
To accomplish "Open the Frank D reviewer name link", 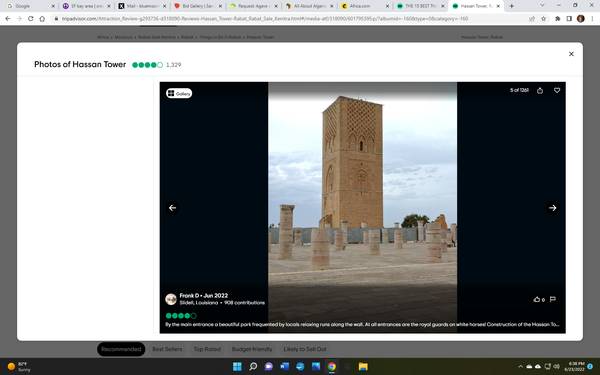I will (x=189, y=295).
